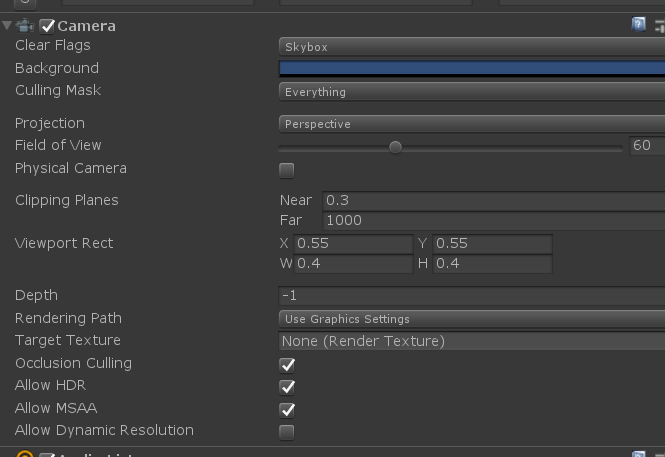Image resolution: width=665 pixels, height=457 pixels.
Task: Click the Near clipping plane field
Action: (x=494, y=200)
